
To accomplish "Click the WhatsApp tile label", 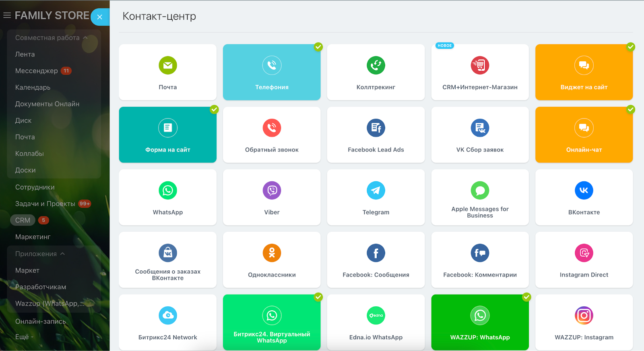I will 168,212.
